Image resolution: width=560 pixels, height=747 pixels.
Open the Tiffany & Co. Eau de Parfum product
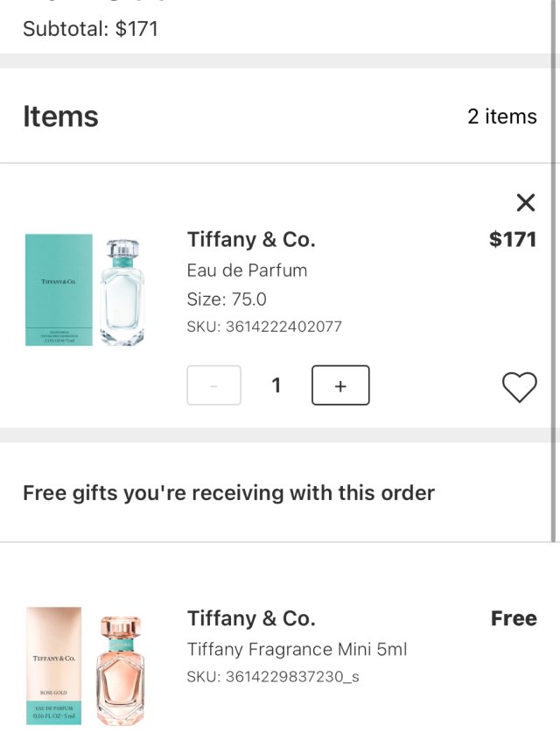[x=254, y=239]
